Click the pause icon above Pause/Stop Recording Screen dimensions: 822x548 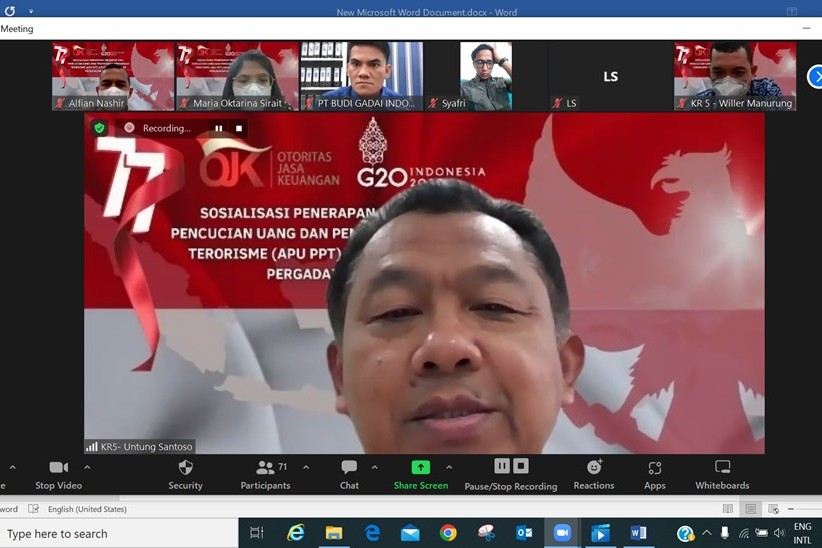point(502,466)
